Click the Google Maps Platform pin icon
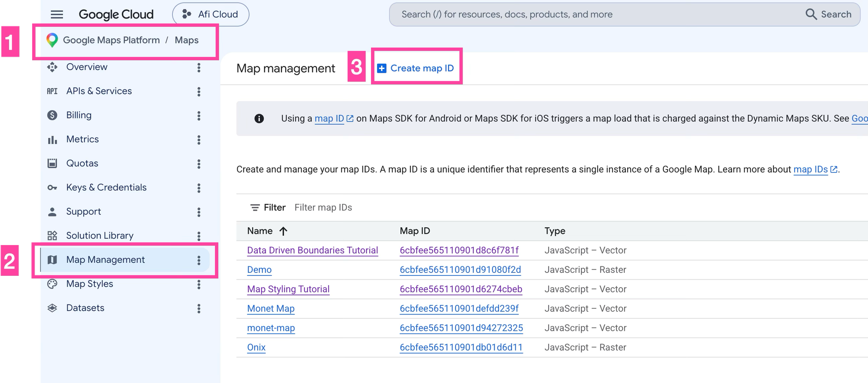The image size is (868, 383). click(52, 40)
